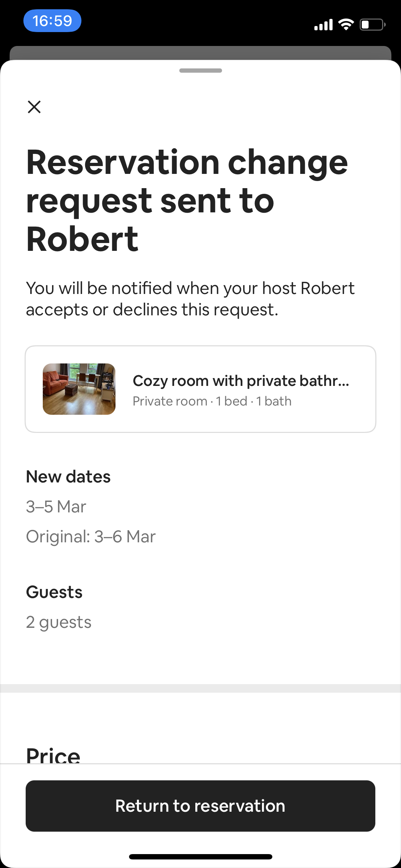Close the reservation change sheet
Image resolution: width=401 pixels, height=868 pixels.
point(34,107)
